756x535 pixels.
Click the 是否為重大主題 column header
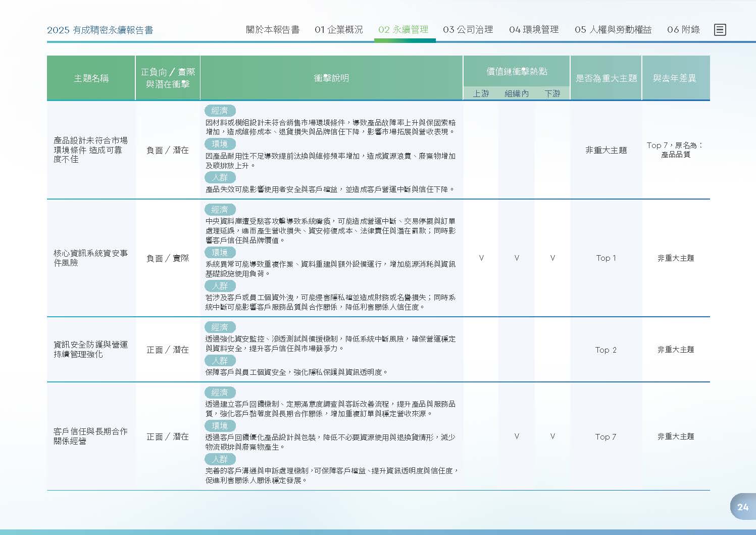click(606, 78)
